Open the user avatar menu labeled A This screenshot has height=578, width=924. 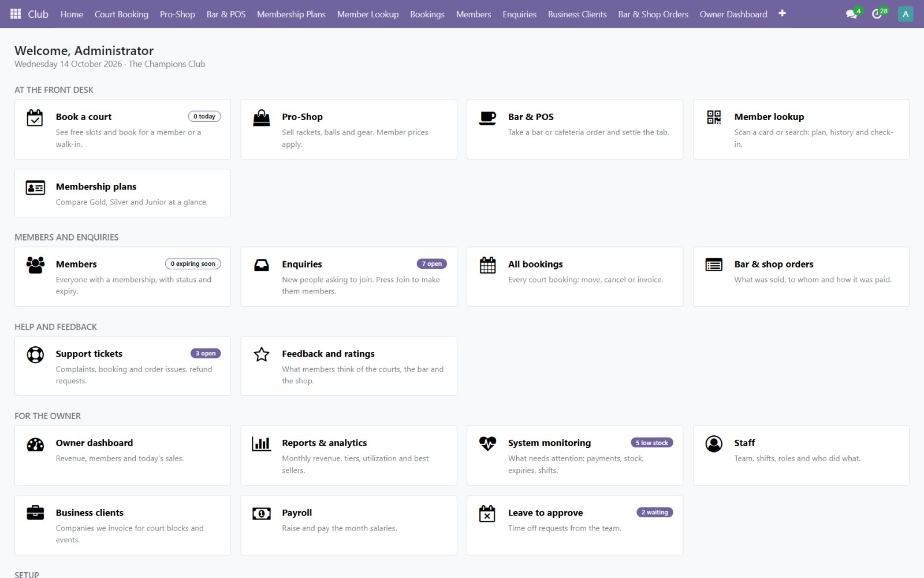click(906, 14)
